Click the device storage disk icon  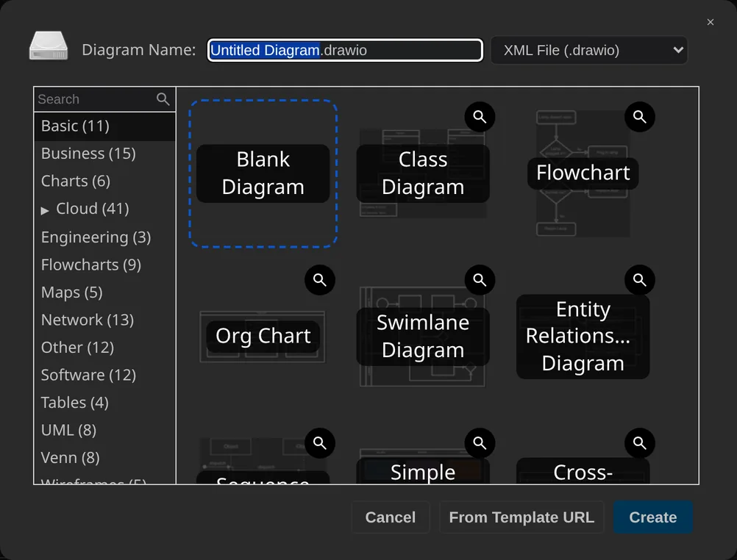[49, 46]
